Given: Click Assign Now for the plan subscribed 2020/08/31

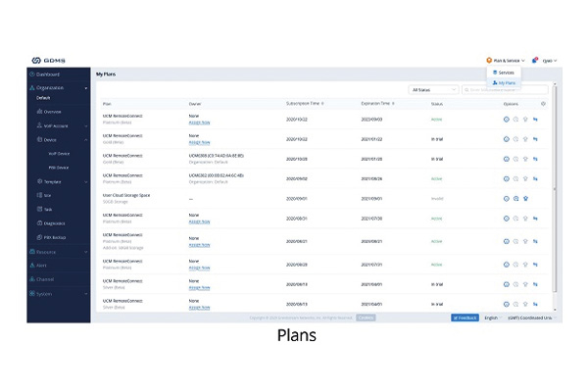Looking at the screenshot, I should 199,222.
